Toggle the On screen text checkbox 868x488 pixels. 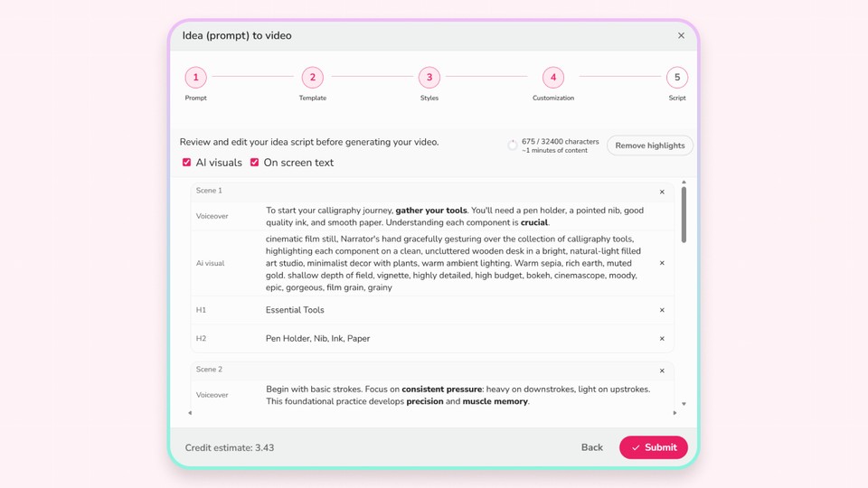[x=255, y=163]
